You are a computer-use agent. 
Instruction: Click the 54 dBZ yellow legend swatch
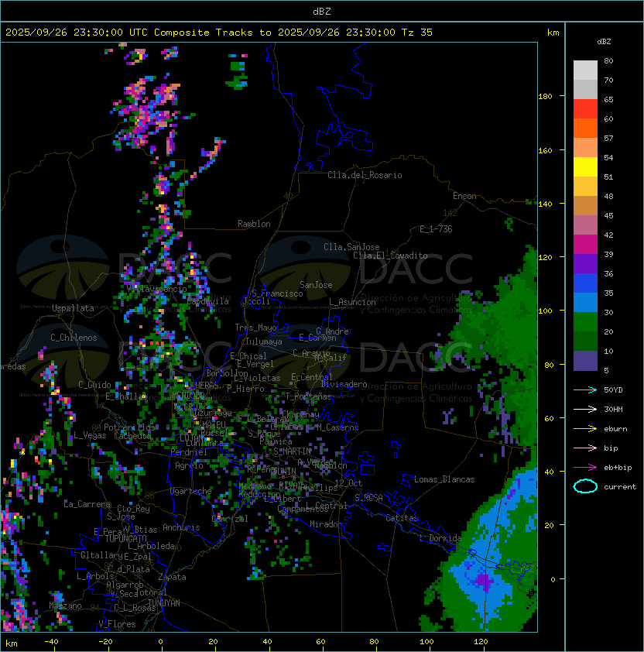click(585, 167)
